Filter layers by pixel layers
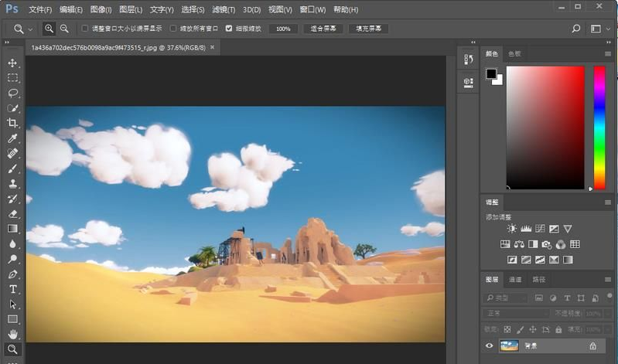Screen dimensions: 618x364 tap(539, 298)
